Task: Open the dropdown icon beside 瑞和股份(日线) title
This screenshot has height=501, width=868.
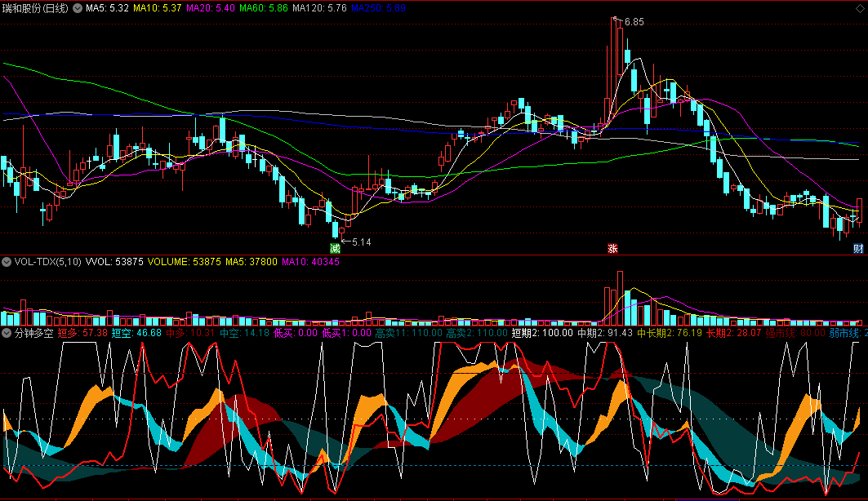Action: 78,8
